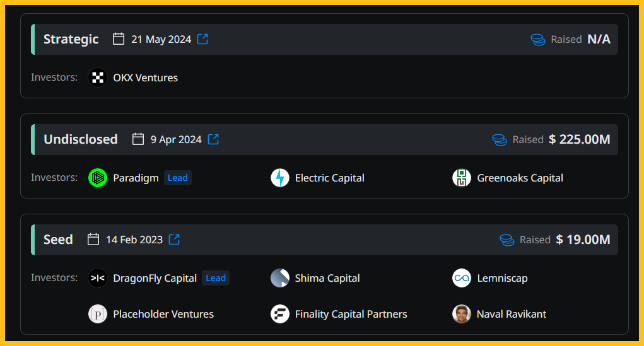Click the Placeholder Ventures logo

coord(98,314)
